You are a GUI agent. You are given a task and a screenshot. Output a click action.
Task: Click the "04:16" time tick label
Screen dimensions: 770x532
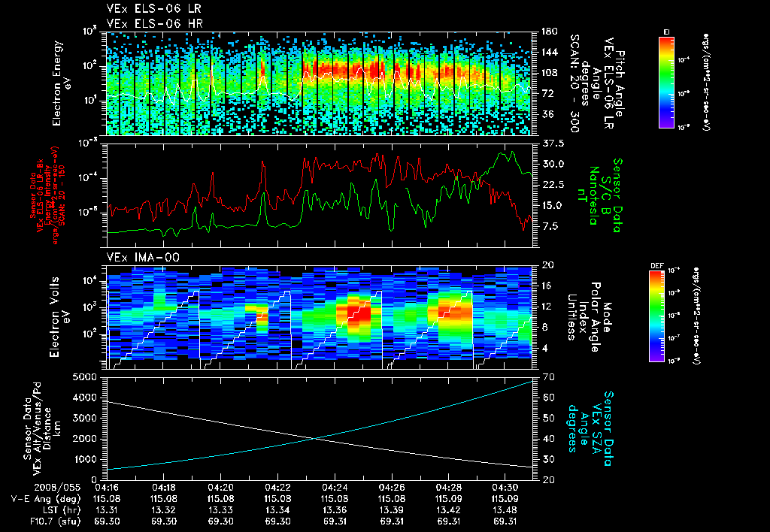(x=107, y=488)
